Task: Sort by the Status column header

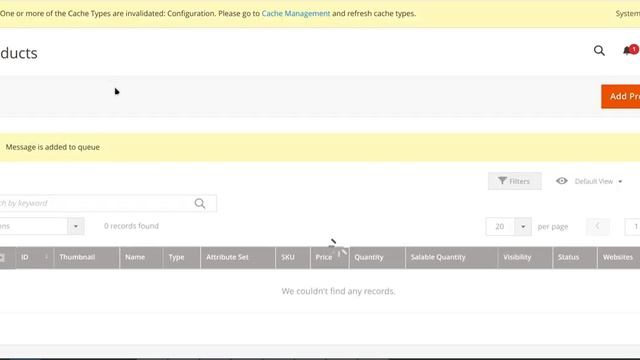Action: [575, 258]
